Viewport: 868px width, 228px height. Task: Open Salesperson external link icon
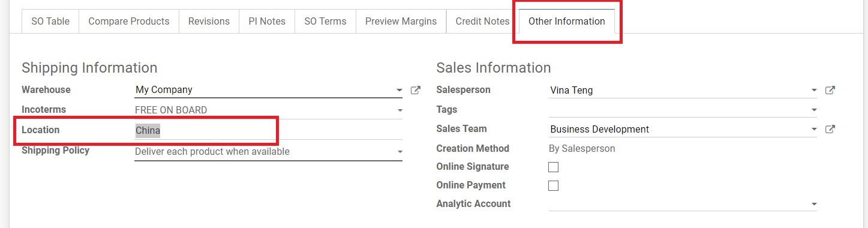tap(830, 90)
